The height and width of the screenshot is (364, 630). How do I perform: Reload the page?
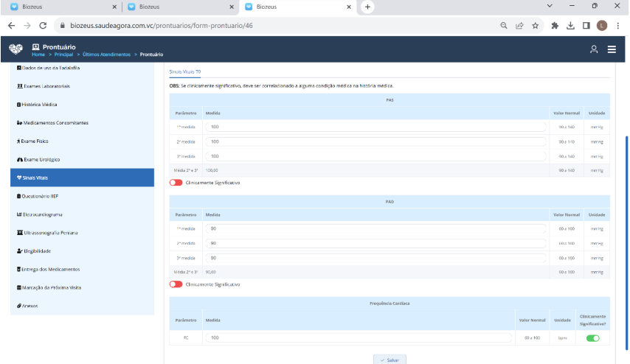(x=44, y=25)
